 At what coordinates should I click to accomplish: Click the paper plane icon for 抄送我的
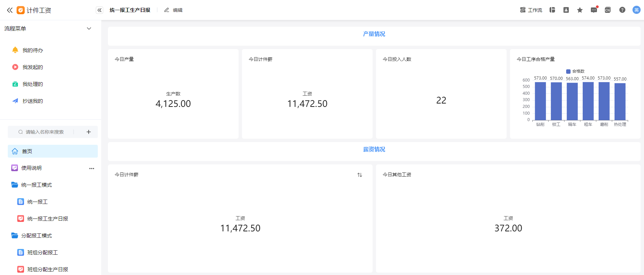tap(15, 101)
